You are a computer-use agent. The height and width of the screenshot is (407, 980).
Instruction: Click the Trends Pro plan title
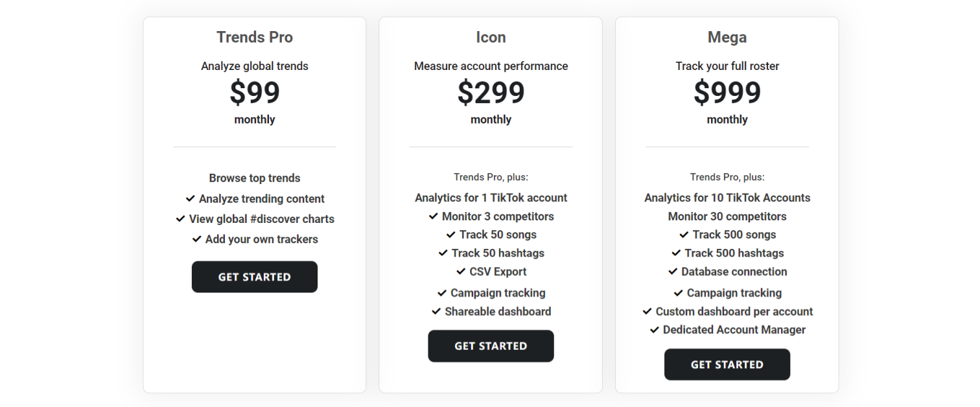click(x=255, y=38)
